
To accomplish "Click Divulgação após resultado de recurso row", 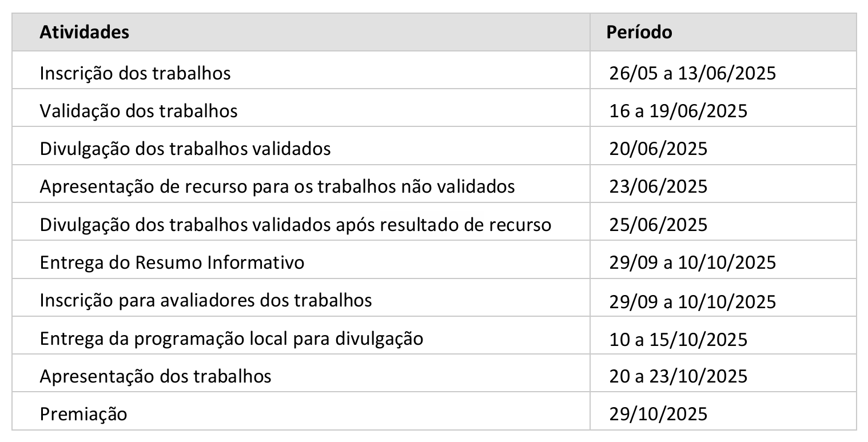I will click(x=434, y=221).
